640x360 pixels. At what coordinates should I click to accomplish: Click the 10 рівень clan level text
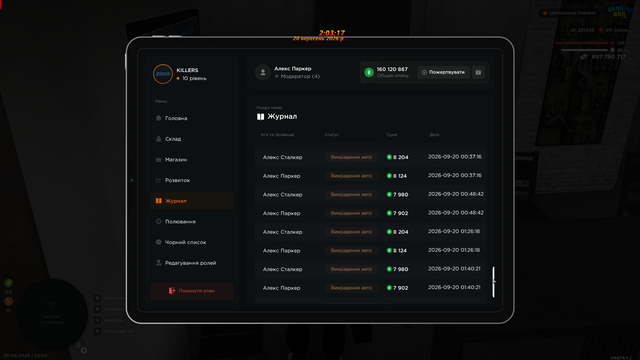coord(194,78)
